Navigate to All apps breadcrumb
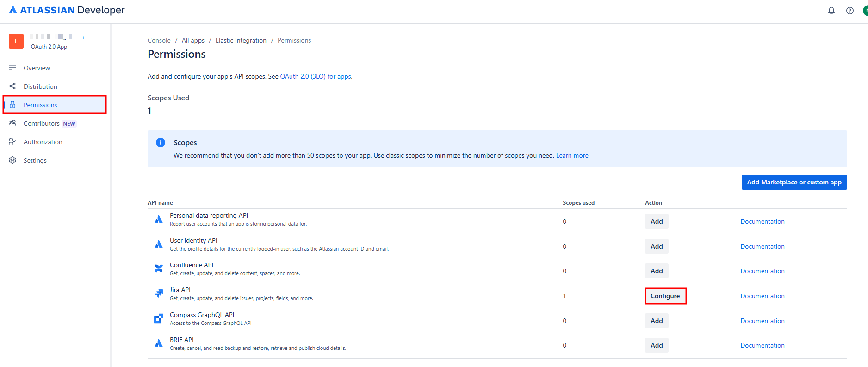This screenshot has width=868, height=367. [x=193, y=40]
